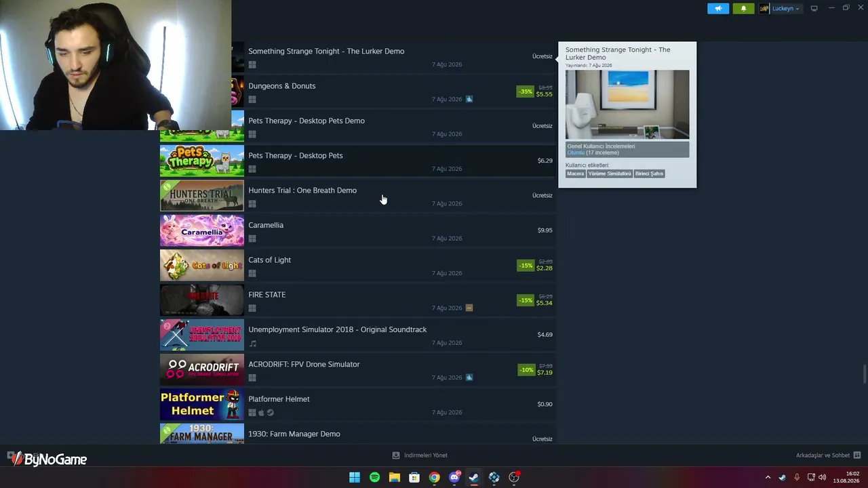Open File Explorer from the taskbar
This screenshot has width=868, height=488.
tap(394, 478)
